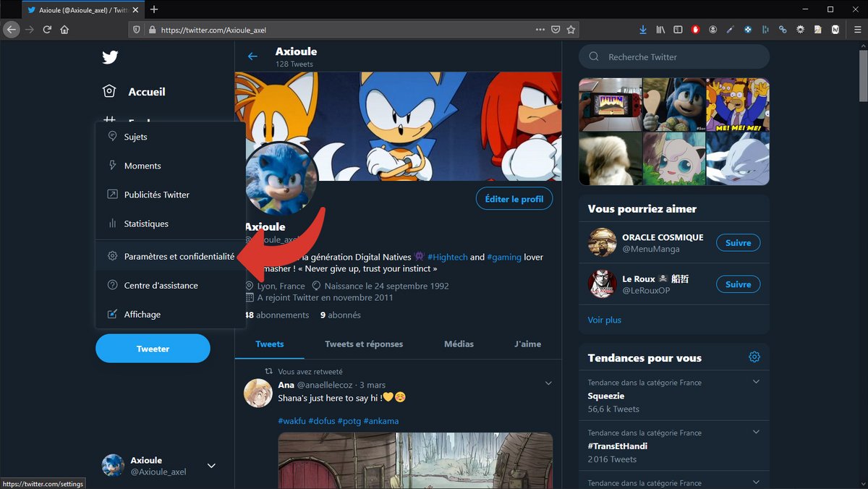Click Voir plus link
Image resolution: width=868 pixels, height=489 pixels.
[604, 320]
